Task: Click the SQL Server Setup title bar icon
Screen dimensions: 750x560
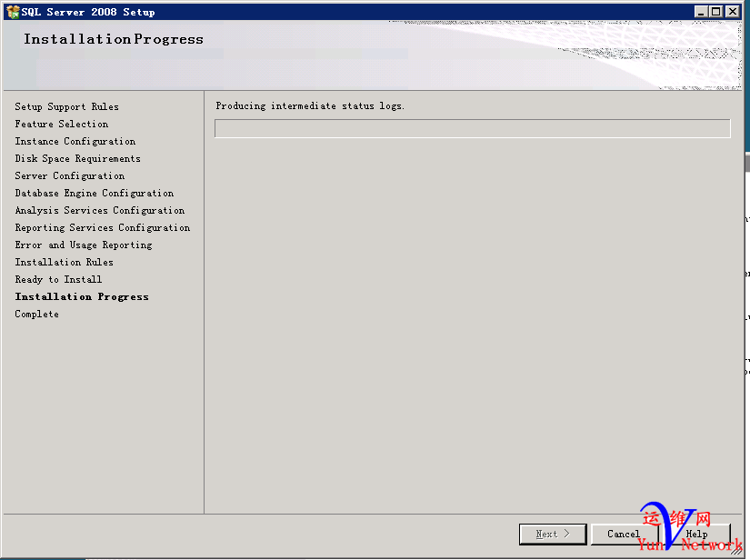Action: (13, 12)
